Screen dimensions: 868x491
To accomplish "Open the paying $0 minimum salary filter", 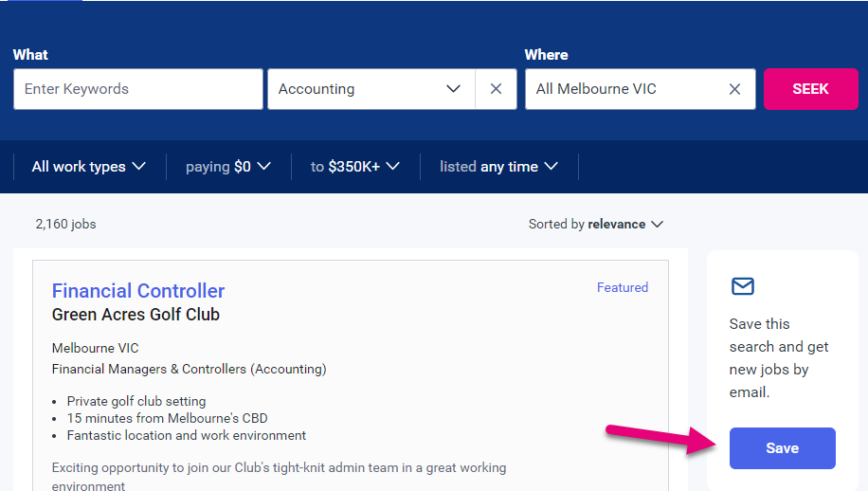I will point(228,167).
